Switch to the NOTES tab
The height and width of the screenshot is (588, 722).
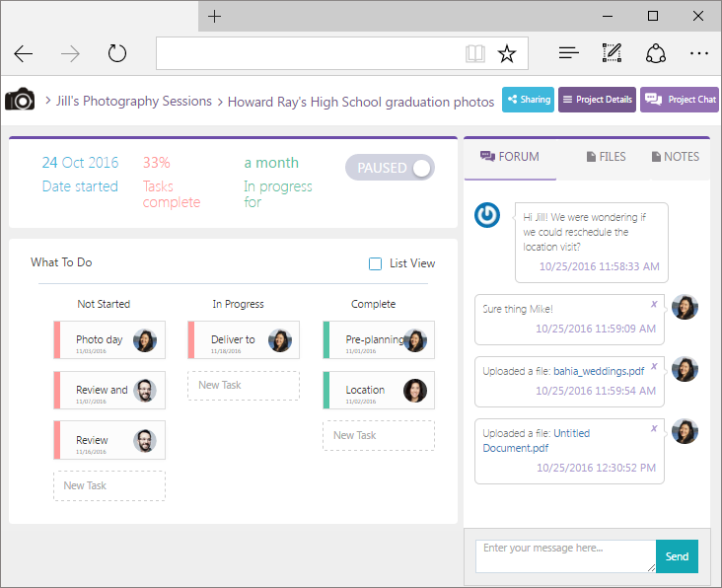click(676, 157)
